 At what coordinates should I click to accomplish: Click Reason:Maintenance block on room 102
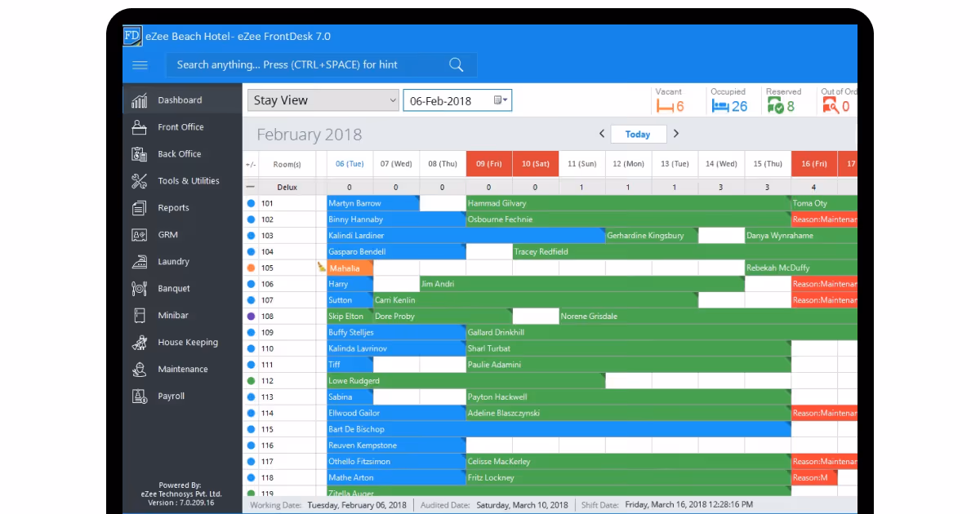point(824,219)
